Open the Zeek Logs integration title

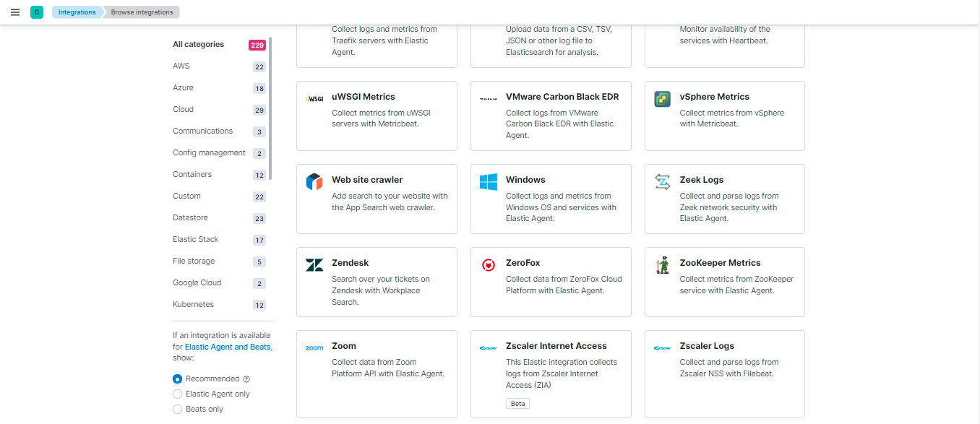click(x=702, y=180)
